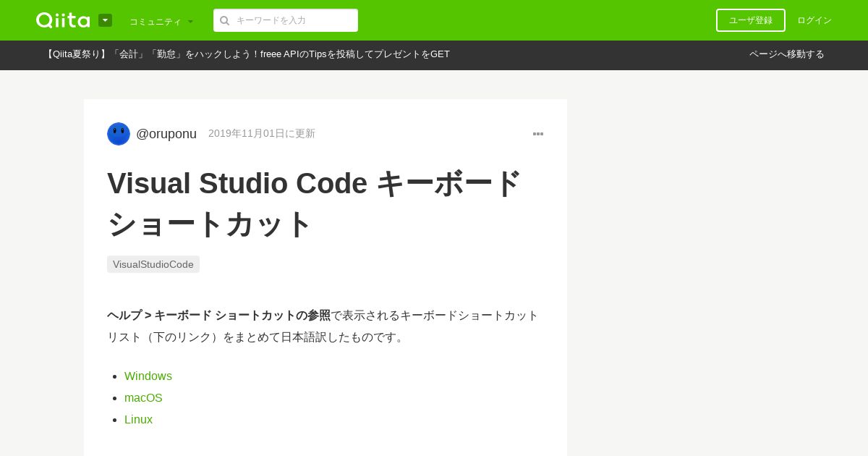Click the Visual Studio Code キーボードショートカット title
Viewport: 868px width, 456px height.
[x=314, y=203]
